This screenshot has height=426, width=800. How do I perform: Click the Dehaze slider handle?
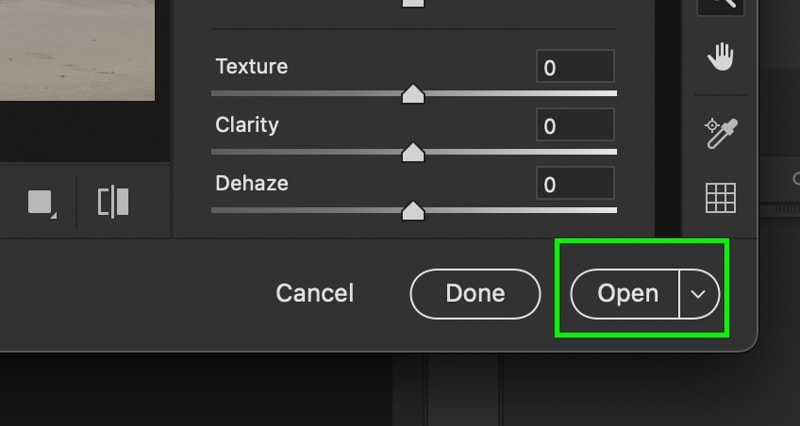point(413,211)
